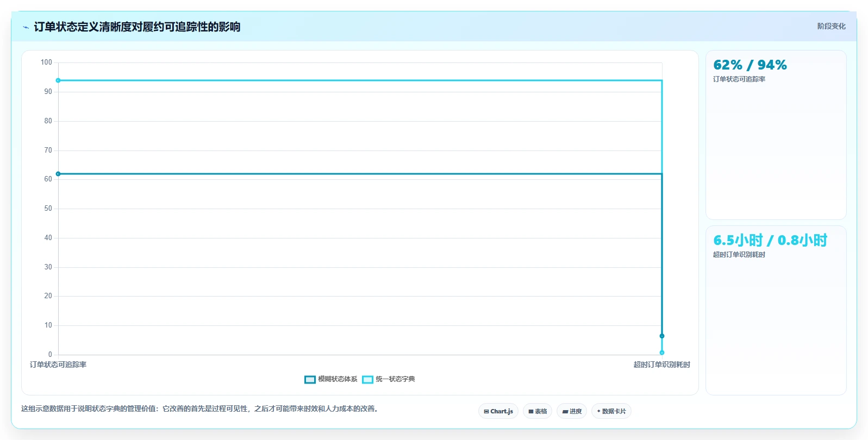Click the 统一状态字典 legend label
Image resolution: width=868 pixels, height=440 pixels.
[395, 379]
